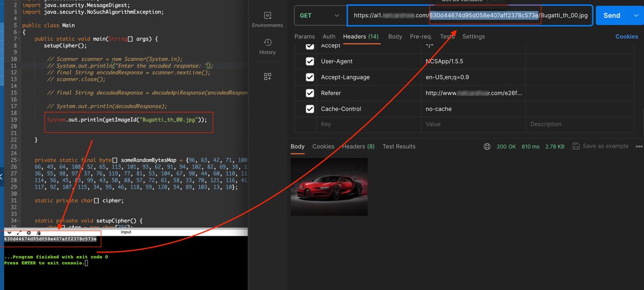Click Save as example
The height and width of the screenshot is (290, 644).
click(x=604, y=146)
